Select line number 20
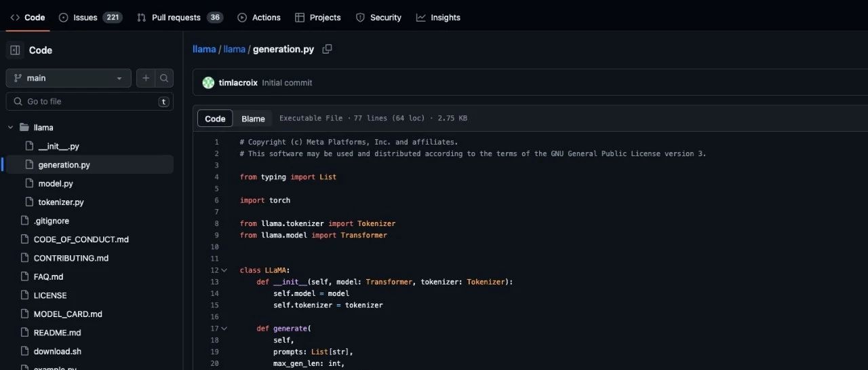 (214, 363)
